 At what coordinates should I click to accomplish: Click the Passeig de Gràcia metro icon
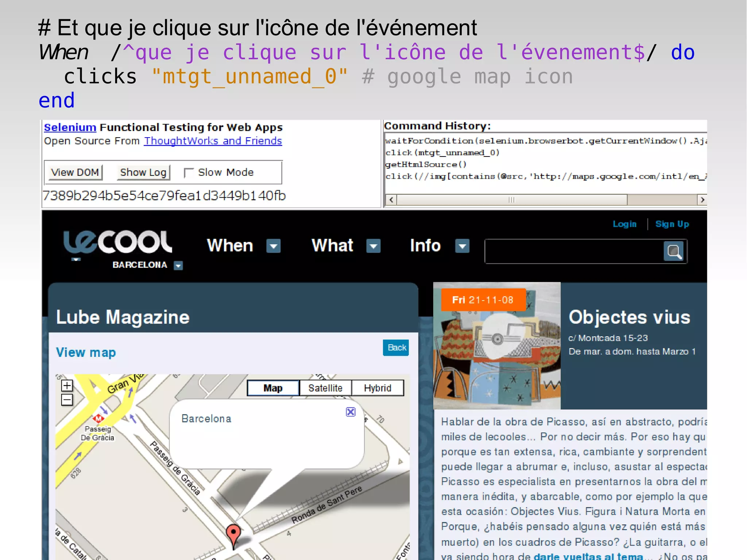pyautogui.click(x=98, y=418)
